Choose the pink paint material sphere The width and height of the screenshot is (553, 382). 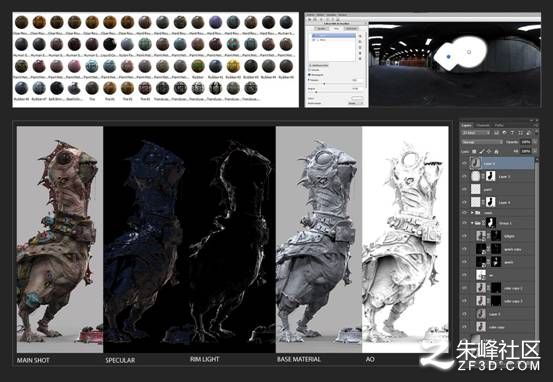74,66
